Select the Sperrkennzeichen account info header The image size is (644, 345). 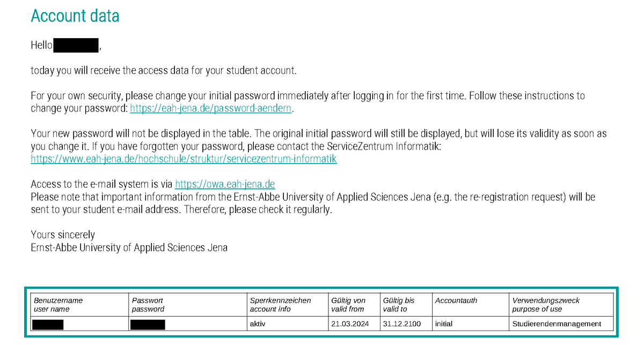click(x=288, y=305)
